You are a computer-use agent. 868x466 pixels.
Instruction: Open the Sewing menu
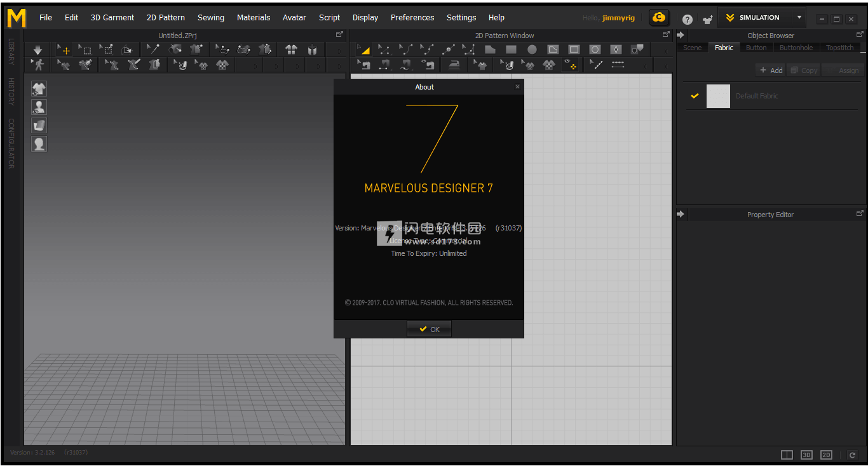[x=211, y=18]
